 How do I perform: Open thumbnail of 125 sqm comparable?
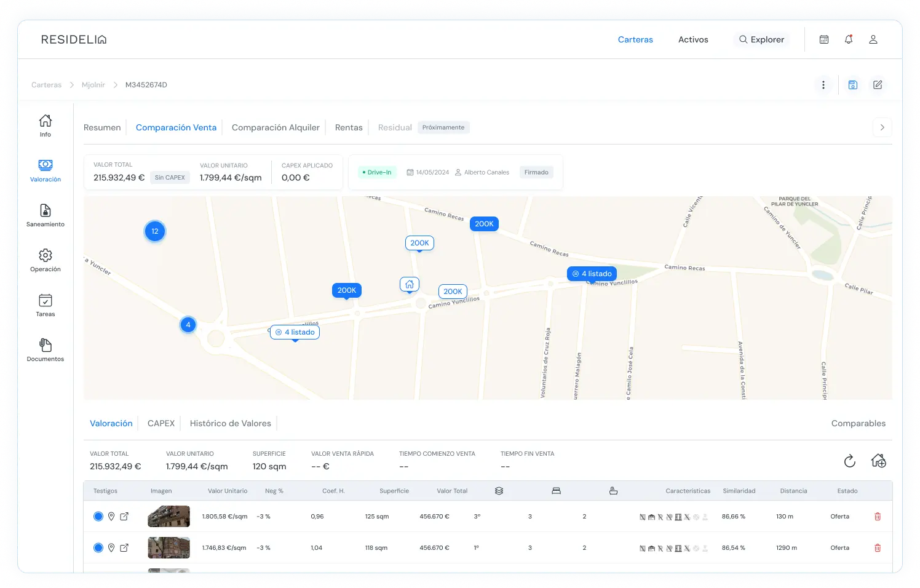click(169, 516)
